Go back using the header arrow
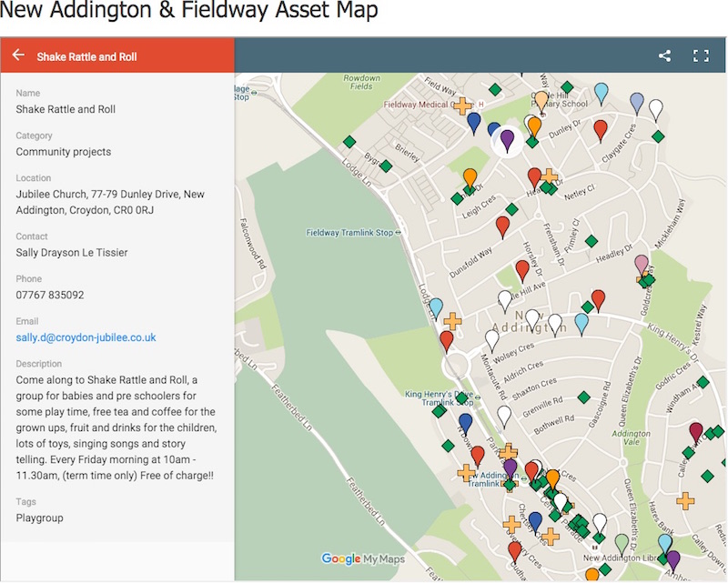This screenshot has width=728, height=583. [x=18, y=55]
